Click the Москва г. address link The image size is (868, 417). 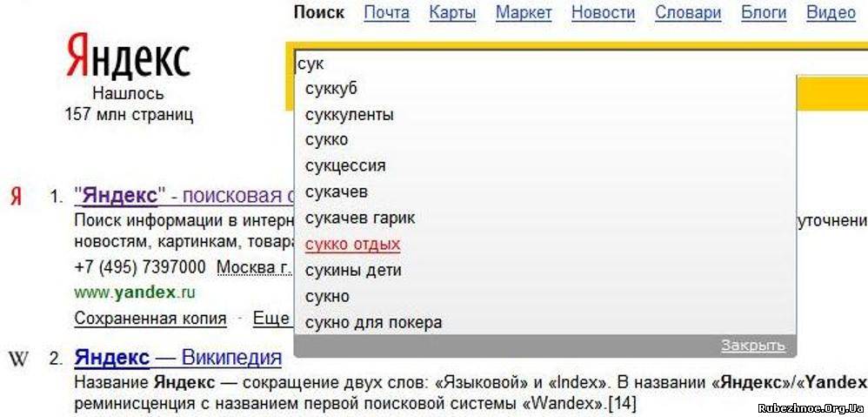click(x=254, y=267)
